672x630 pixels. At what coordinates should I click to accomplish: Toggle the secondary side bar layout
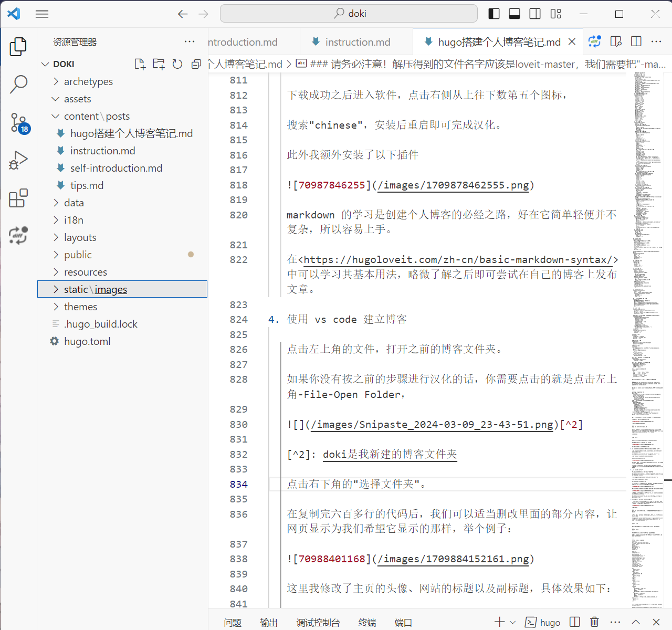pos(535,14)
